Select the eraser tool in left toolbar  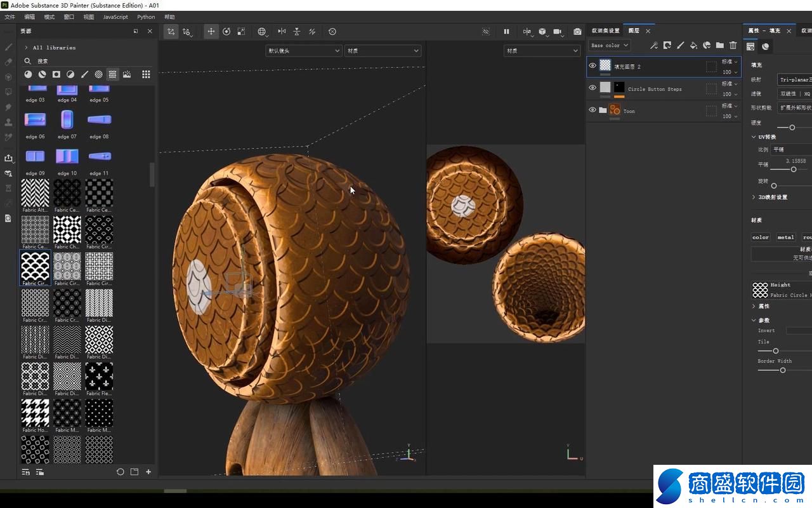(x=8, y=62)
